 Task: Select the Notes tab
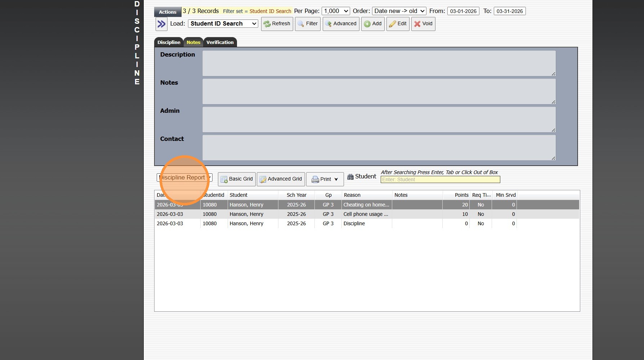(x=193, y=42)
